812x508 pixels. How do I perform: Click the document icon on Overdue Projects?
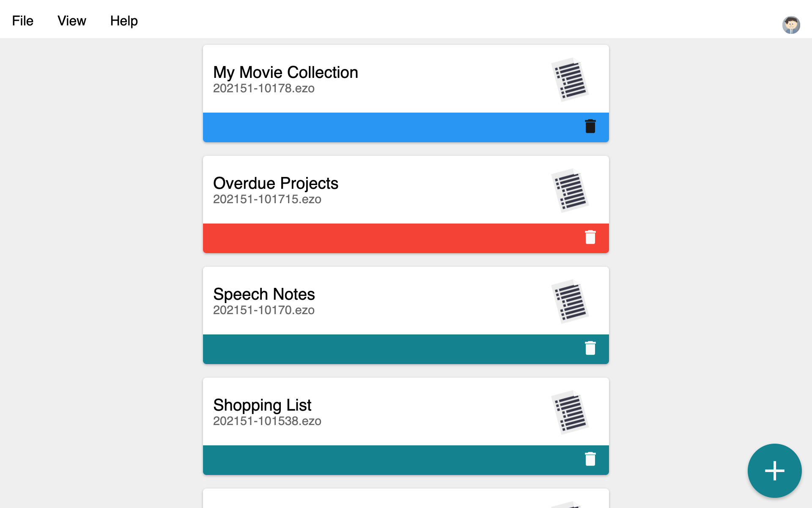(x=571, y=191)
